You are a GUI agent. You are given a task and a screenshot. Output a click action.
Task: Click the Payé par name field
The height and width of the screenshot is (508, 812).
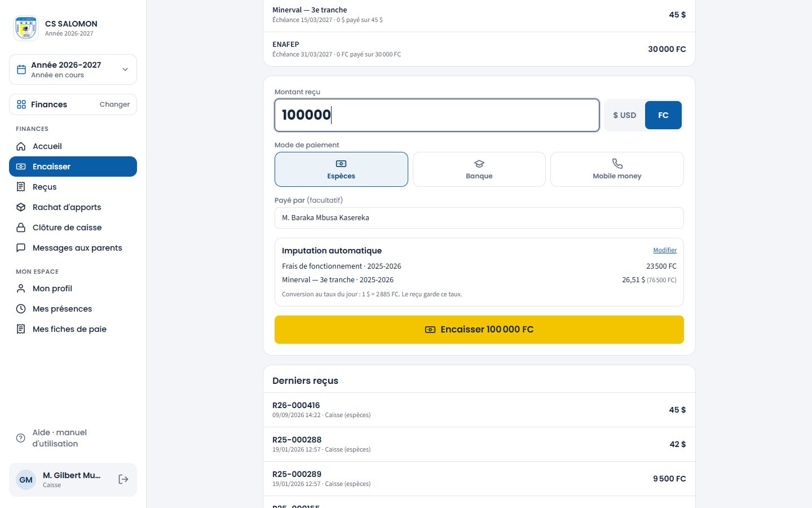(x=479, y=218)
